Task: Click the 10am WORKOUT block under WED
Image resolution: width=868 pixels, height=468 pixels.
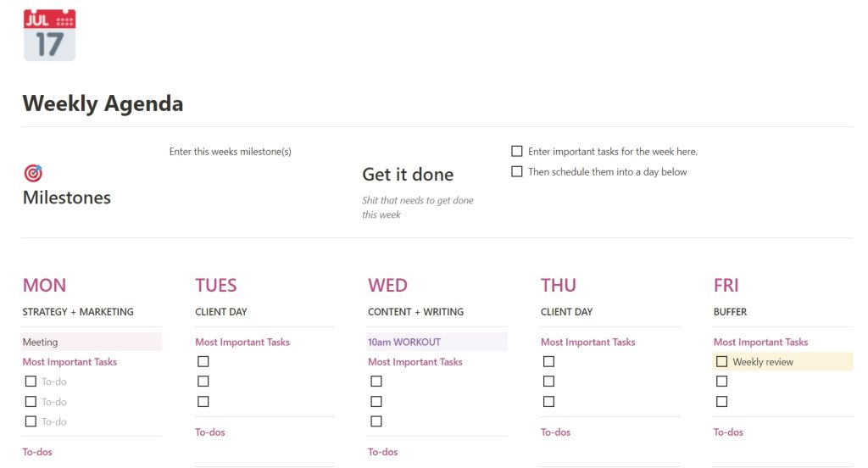Action: 437,342
